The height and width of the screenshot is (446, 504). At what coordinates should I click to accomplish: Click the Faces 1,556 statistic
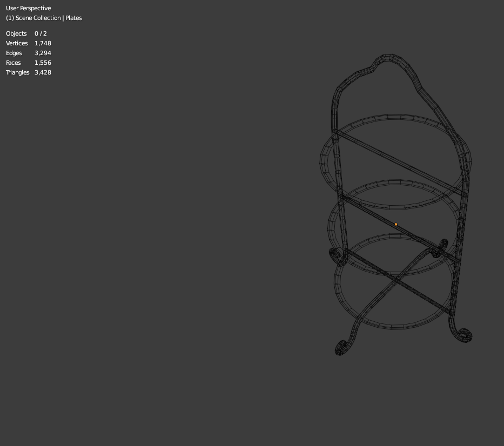(29, 63)
